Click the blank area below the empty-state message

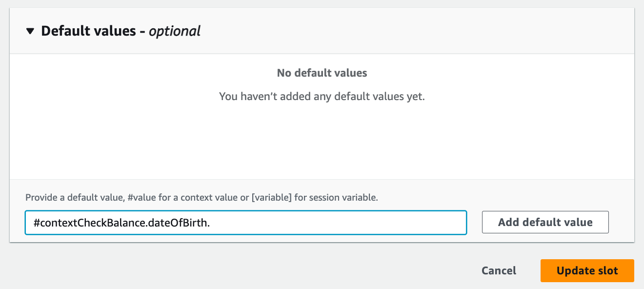[322, 142]
